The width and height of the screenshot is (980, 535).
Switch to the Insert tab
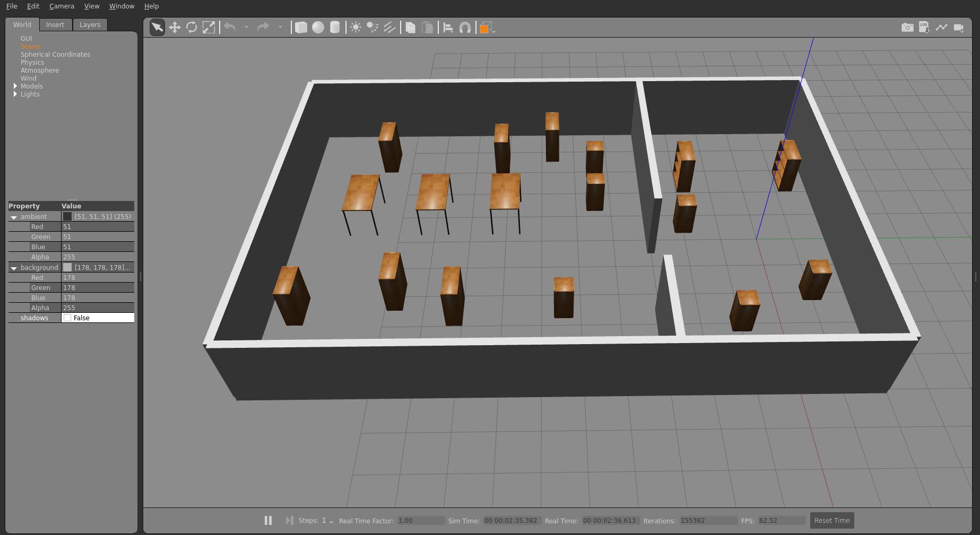[x=55, y=25]
